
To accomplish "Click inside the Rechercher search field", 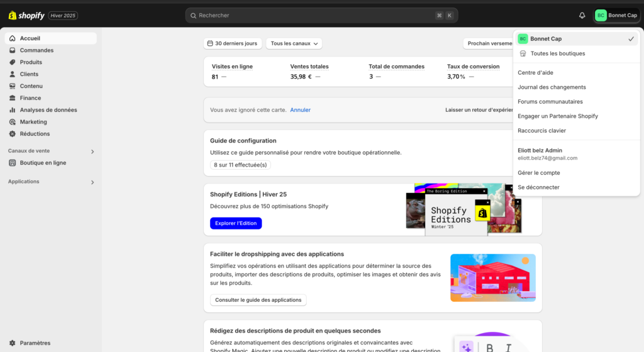I will pos(321,16).
